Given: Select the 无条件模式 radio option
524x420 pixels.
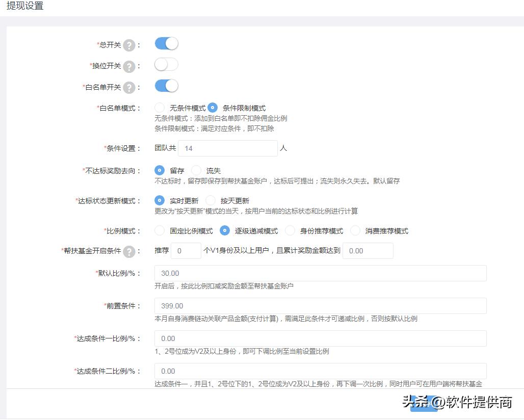Looking at the screenshot, I should (159, 108).
